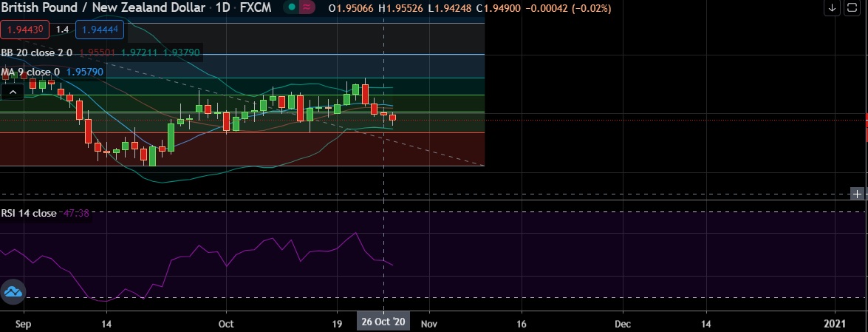Collapse the indicator legend with the chevron
The width and height of the screenshot is (868, 332).
point(12,91)
